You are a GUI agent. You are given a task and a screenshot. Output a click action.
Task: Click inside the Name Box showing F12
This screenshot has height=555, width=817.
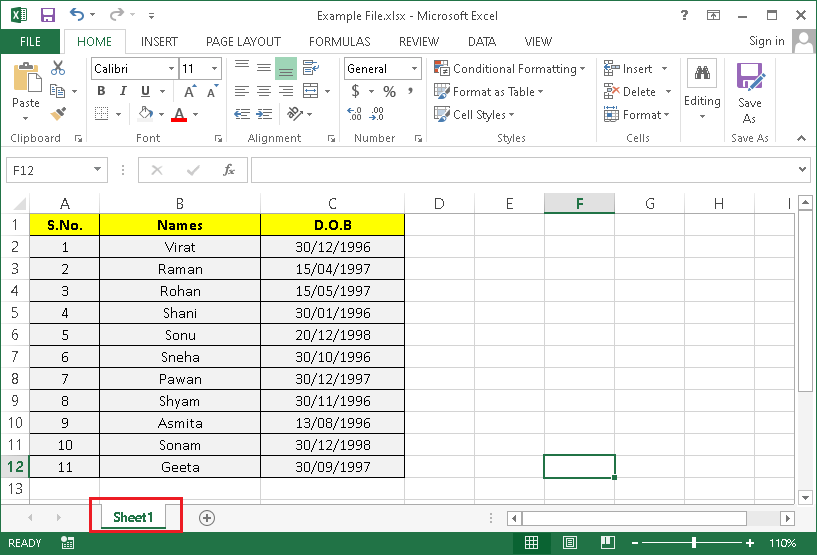(x=48, y=170)
